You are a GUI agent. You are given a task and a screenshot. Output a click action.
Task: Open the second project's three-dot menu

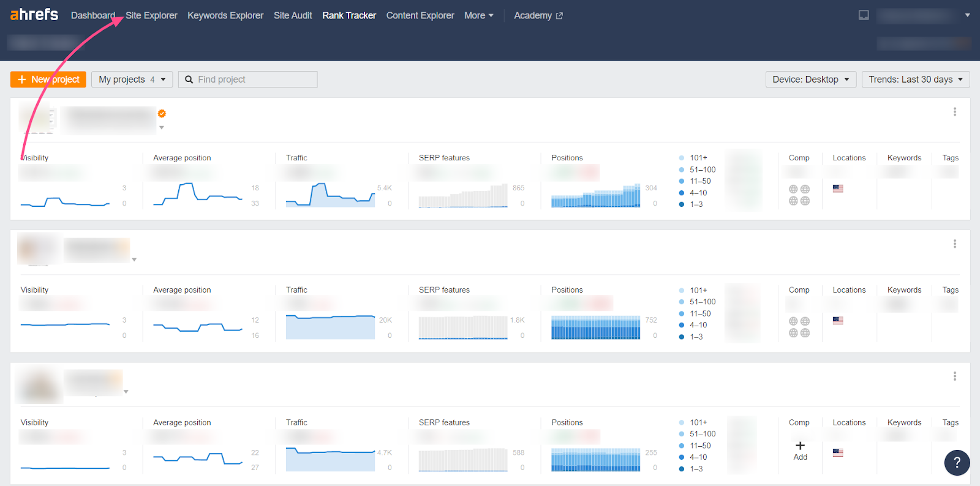pyautogui.click(x=954, y=244)
